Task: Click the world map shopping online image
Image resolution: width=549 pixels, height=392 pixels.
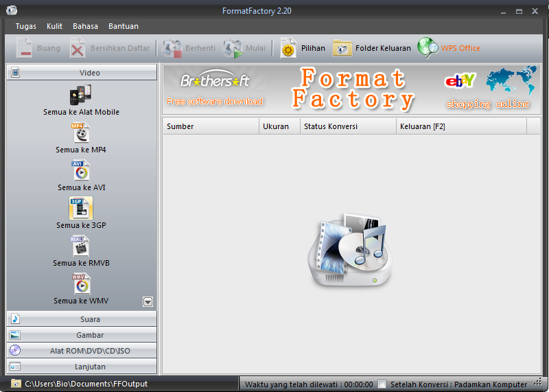Action: [x=511, y=80]
